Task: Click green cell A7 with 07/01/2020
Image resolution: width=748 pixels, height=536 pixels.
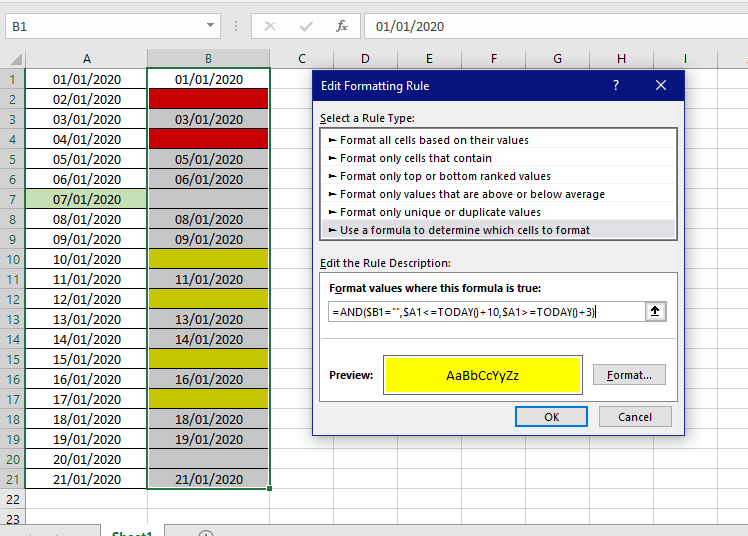Action: [86, 199]
